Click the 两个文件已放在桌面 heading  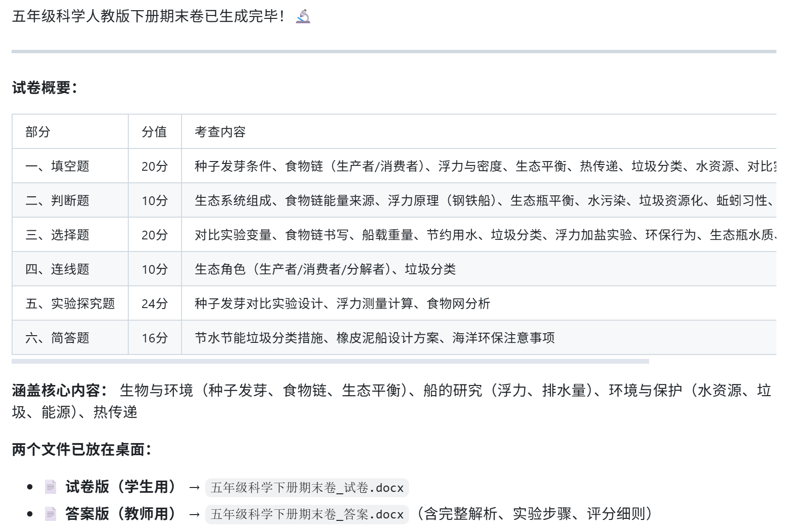(x=82, y=449)
